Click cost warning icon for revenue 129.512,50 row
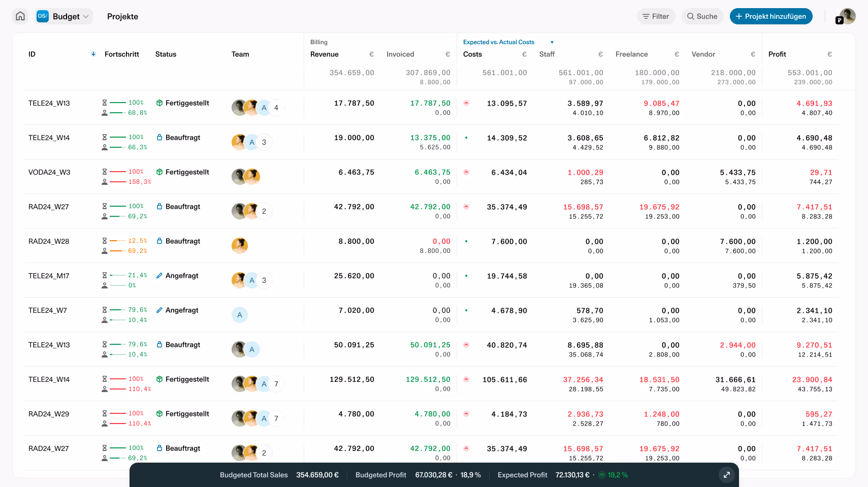Image resolution: width=868 pixels, height=487 pixels. click(x=466, y=379)
